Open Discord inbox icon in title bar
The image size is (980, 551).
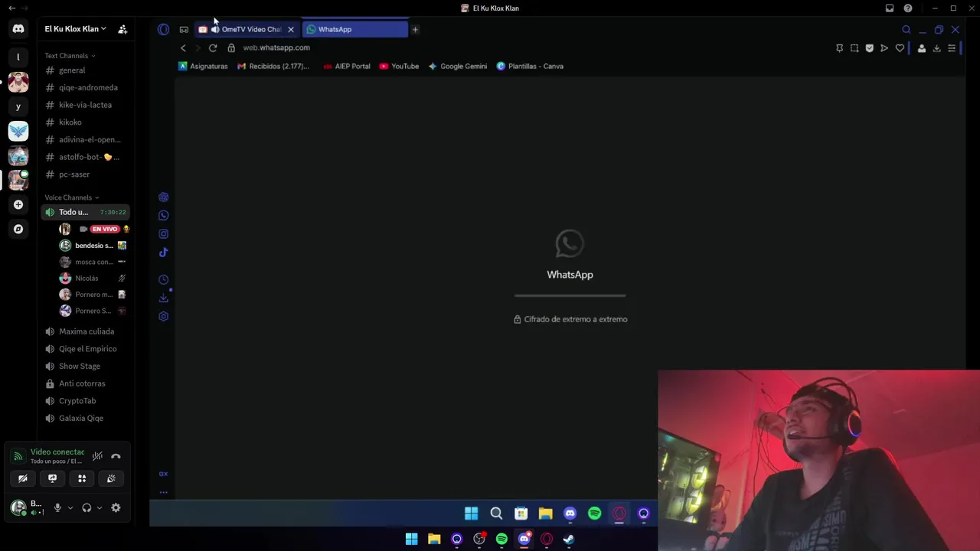coord(890,8)
